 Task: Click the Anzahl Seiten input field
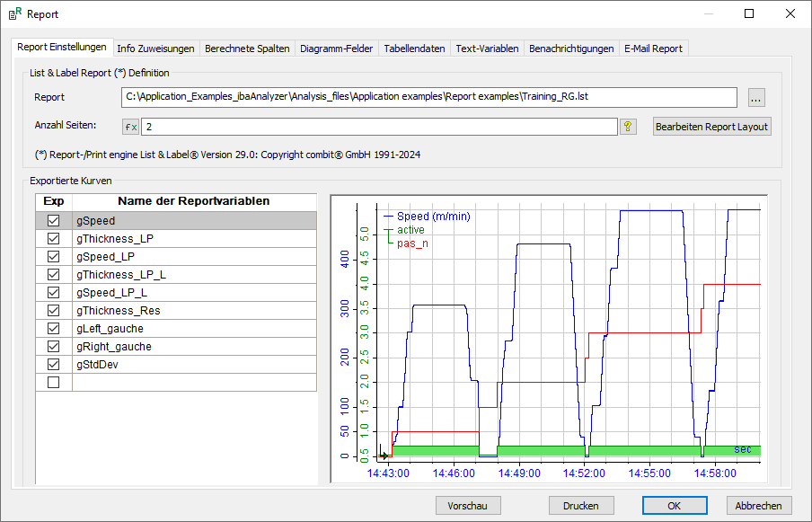point(380,127)
